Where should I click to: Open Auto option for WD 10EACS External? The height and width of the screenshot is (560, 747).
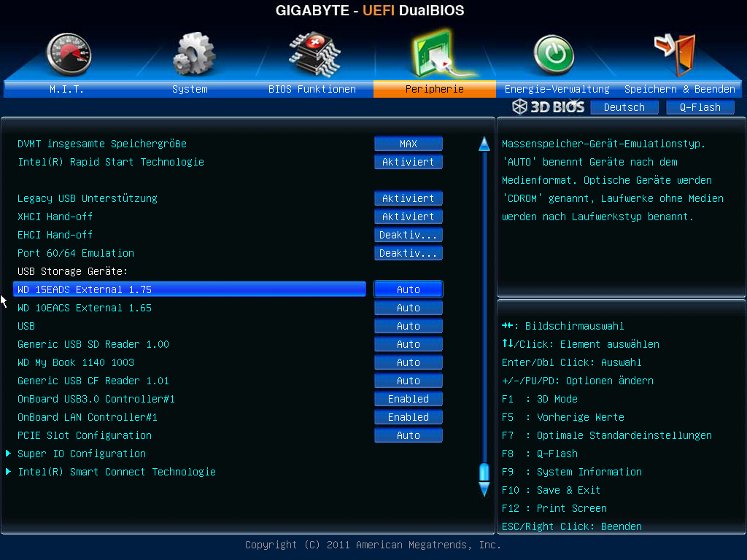point(409,308)
